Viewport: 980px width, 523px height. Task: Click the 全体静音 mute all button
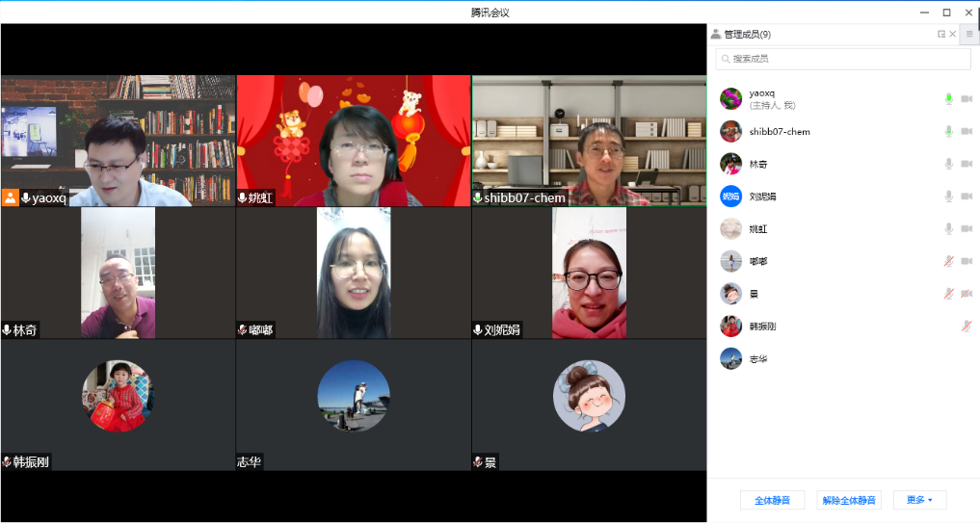(x=772, y=500)
